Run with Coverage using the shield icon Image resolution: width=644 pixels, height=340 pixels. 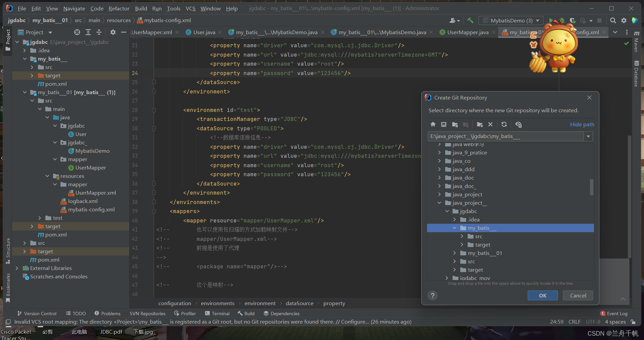click(573, 20)
